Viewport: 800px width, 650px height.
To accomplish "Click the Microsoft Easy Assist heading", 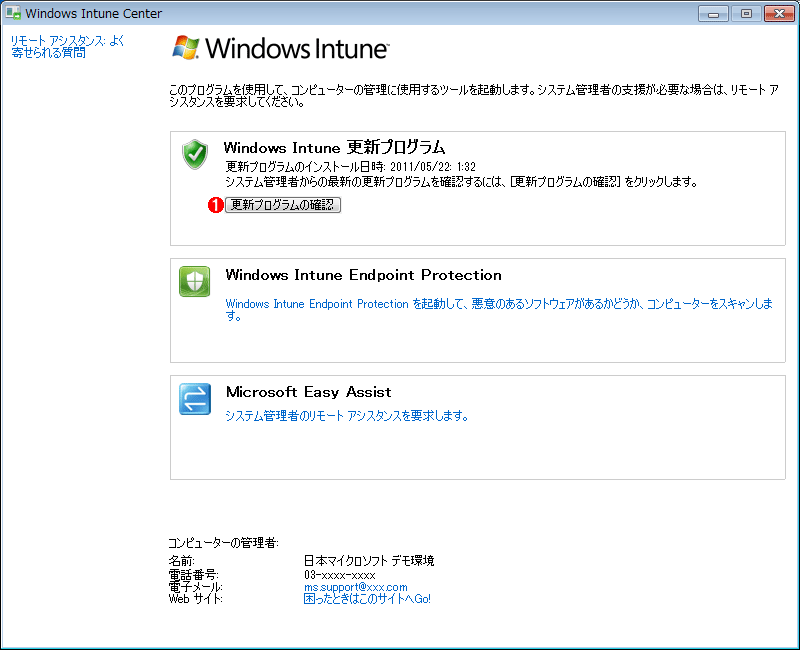I will coord(309,392).
